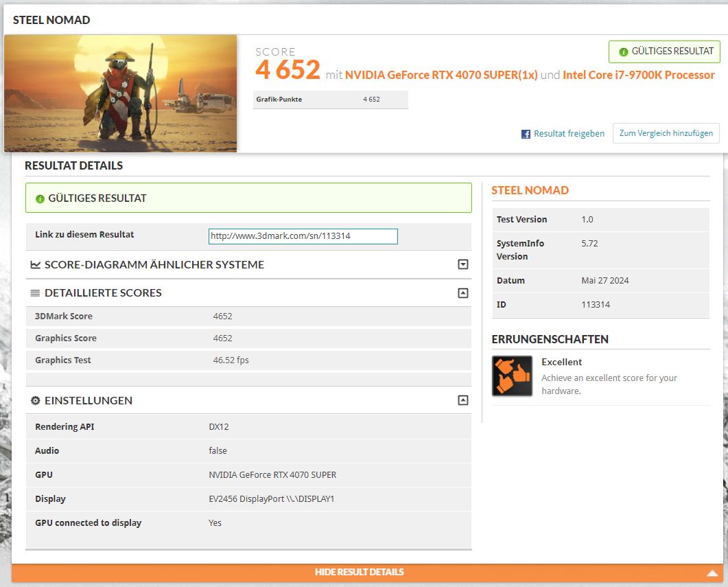Image resolution: width=728 pixels, height=587 pixels.
Task: Open the Intel Core i7-9700K Processor link
Action: coord(638,75)
